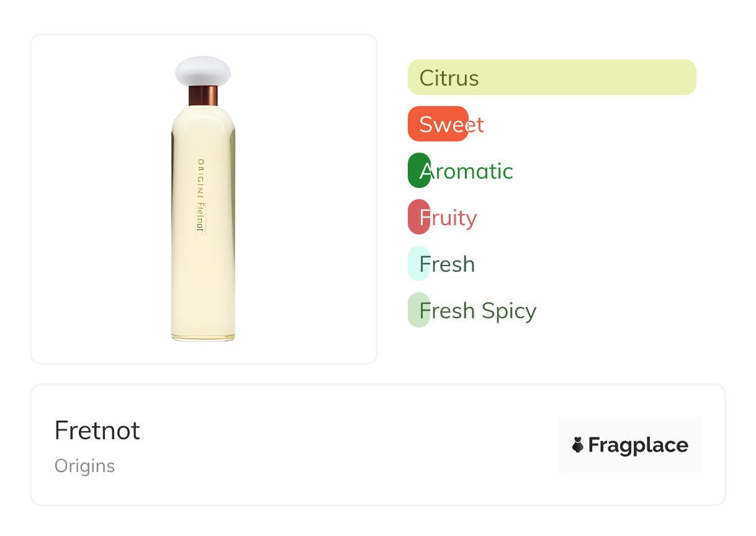
Task: Click the Fragplace perfume logo icon
Action: (578, 445)
